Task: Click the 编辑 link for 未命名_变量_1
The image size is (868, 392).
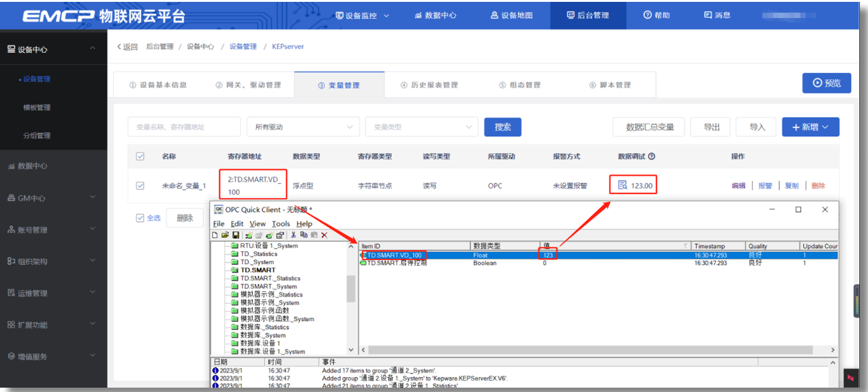Action: pos(738,185)
